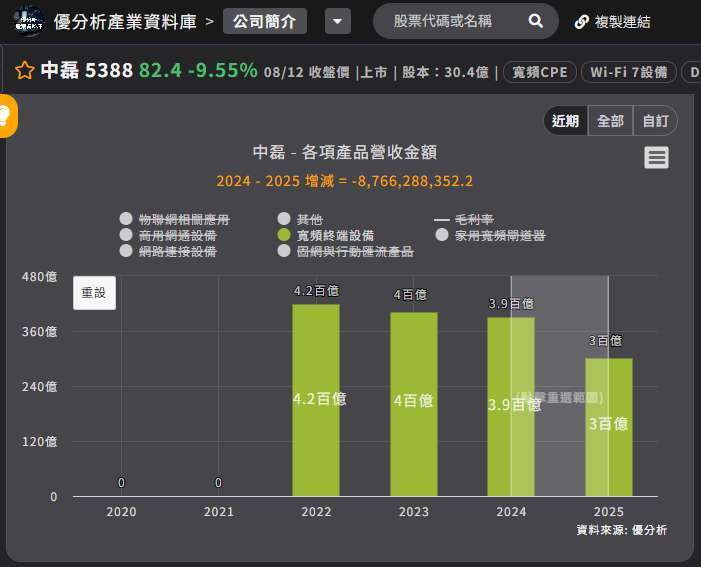Click the 2024 - 2025 增減 value text
The height and width of the screenshot is (567, 701).
click(x=344, y=181)
